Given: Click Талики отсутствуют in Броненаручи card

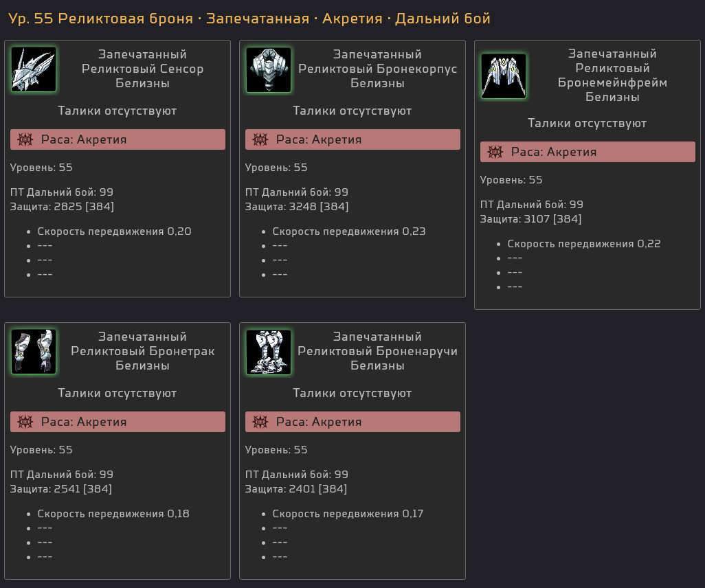Looking at the screenshot, I should pyautogui.click(x=352, y=394).
